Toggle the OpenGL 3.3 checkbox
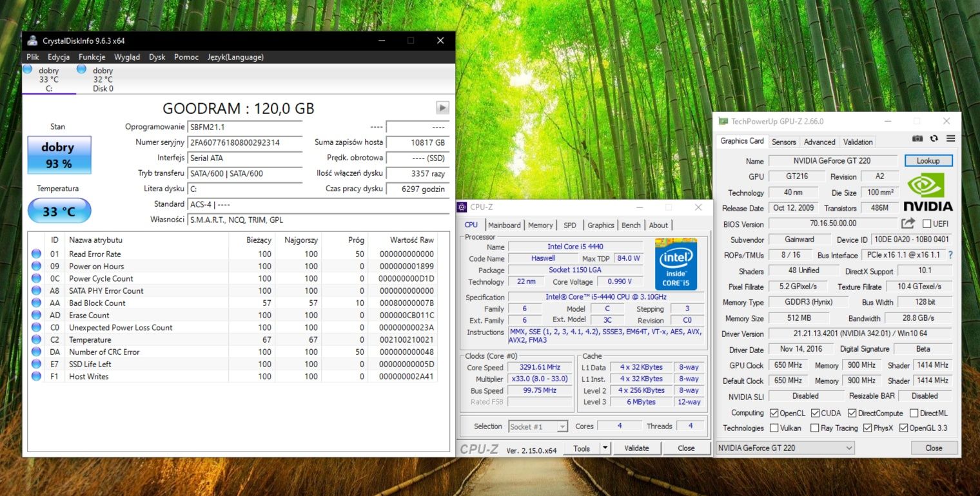Image resolution: width=980 pixels, height=496 pixels. tap(903, 428)
